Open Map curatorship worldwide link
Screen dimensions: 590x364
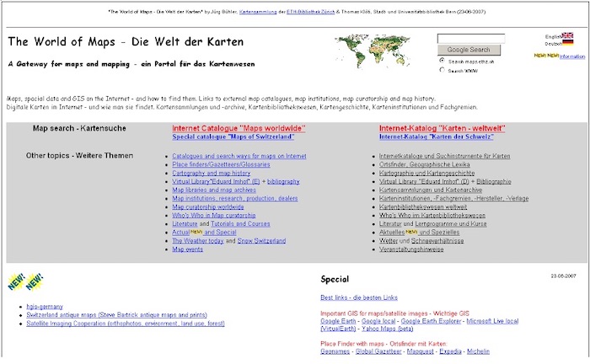[x=208, y=206]
